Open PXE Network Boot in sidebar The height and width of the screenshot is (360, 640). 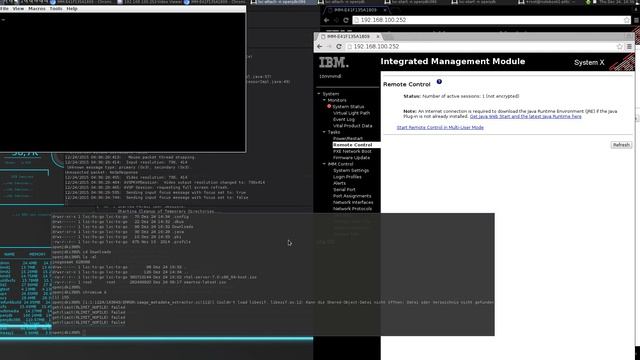tap(352, 151)
